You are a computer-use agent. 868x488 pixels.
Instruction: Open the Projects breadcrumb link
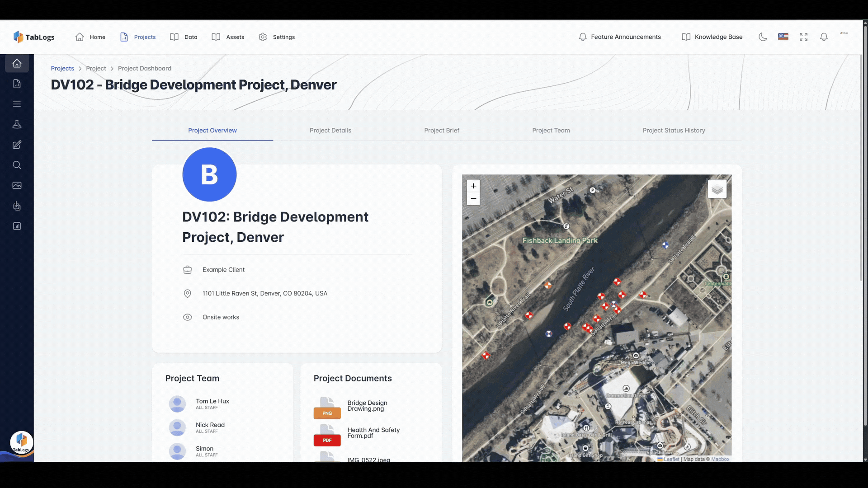pyautogui.click(x=62, y=68)
